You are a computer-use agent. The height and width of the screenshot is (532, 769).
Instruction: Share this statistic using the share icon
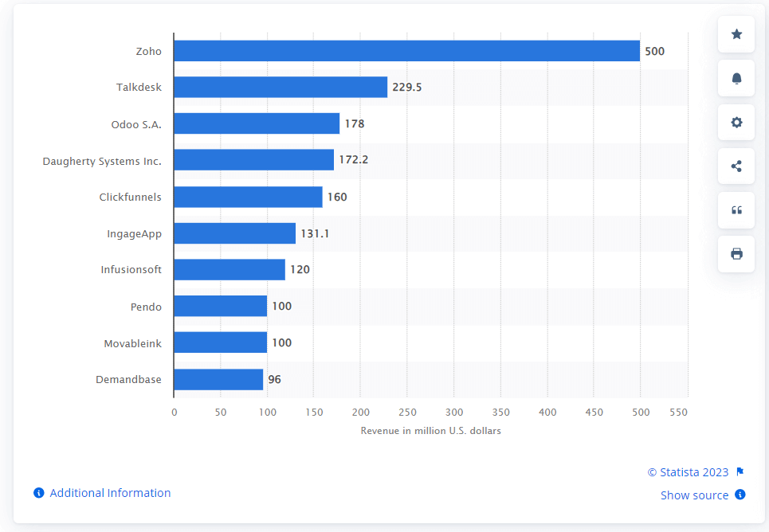point(735,166)
